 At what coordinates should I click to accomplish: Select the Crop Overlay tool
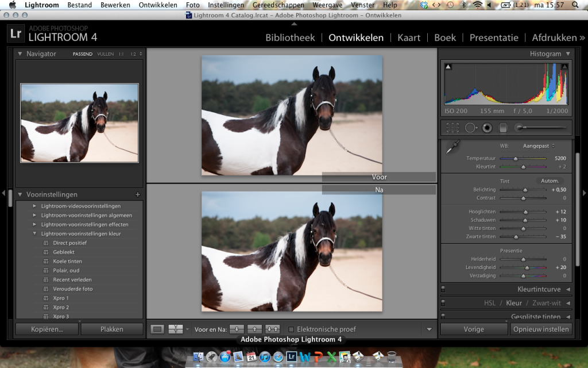(452, 128)
